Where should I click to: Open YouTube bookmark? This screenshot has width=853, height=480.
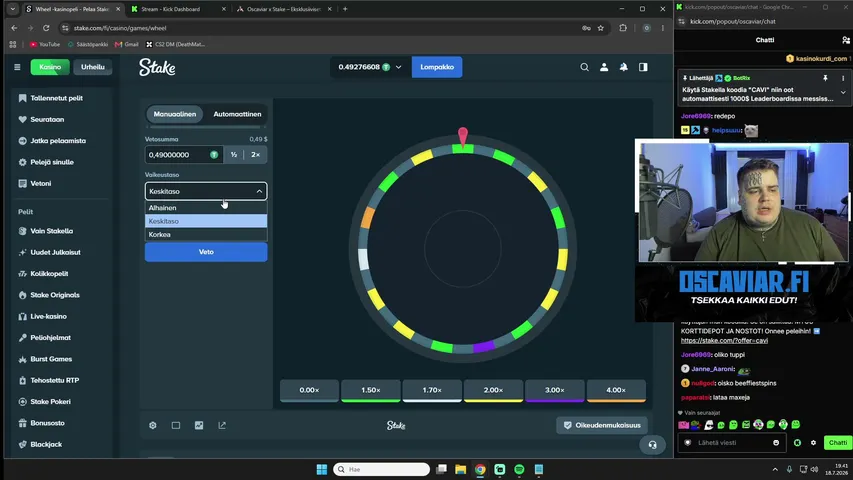click(45, 44)
